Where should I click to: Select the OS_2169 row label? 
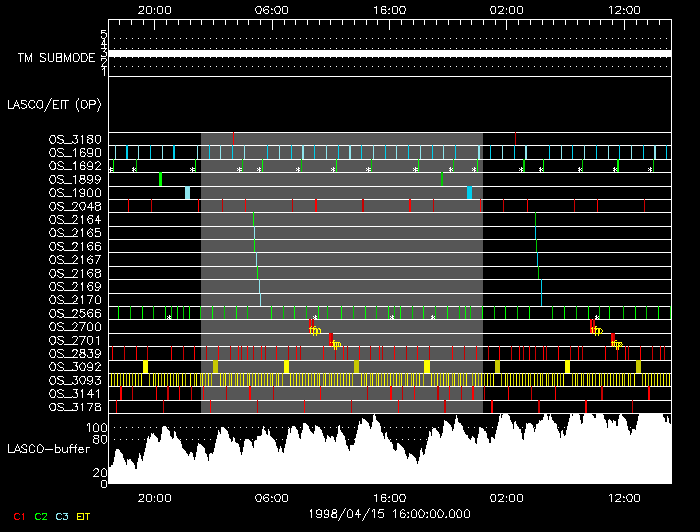pyautogui.click(x=75, y=287)
